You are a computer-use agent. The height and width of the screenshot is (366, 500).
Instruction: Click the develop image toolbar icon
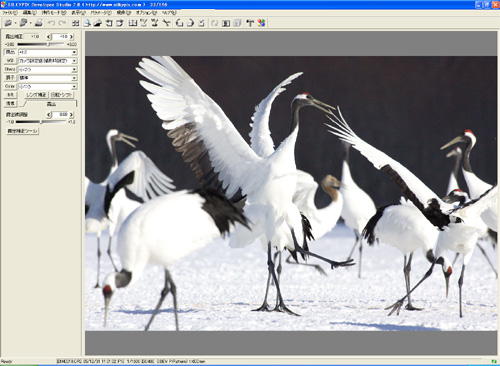tap(226, 23)
